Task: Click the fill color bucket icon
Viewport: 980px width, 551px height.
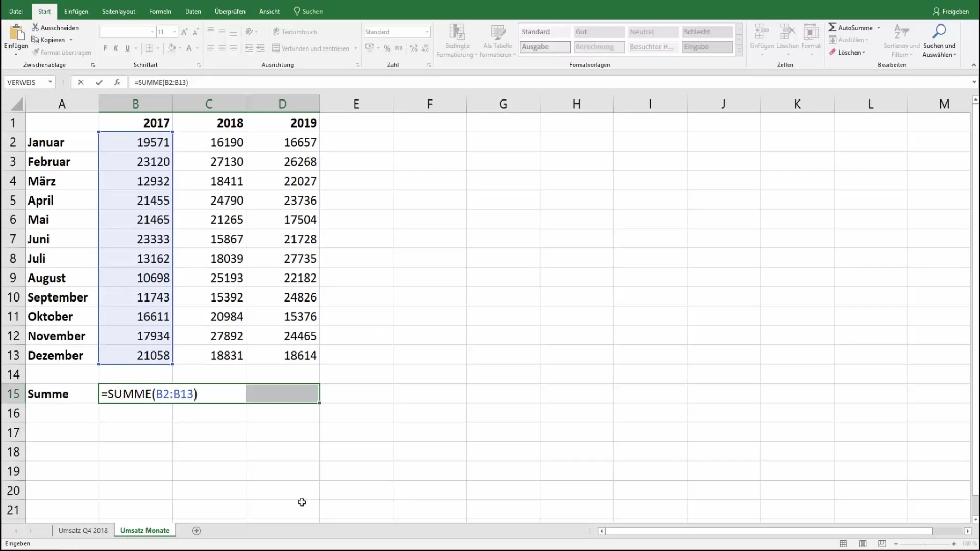Action: click(172, 48)
